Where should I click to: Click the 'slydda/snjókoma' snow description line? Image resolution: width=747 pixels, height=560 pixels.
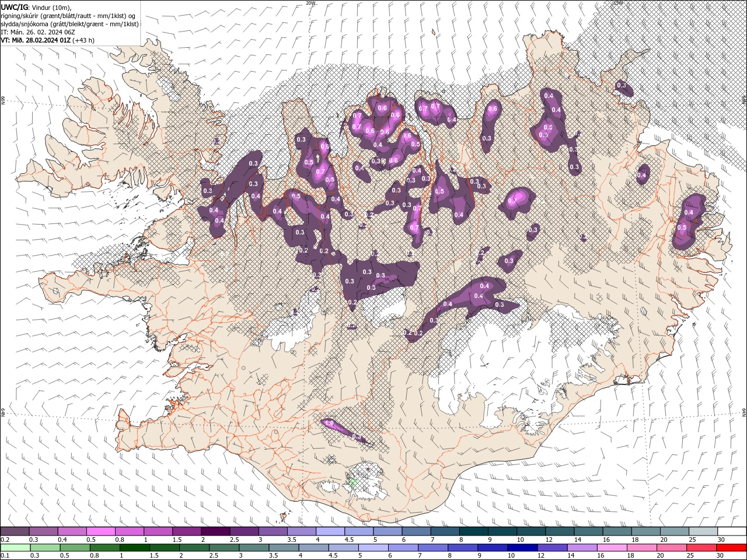coord(69,24)
